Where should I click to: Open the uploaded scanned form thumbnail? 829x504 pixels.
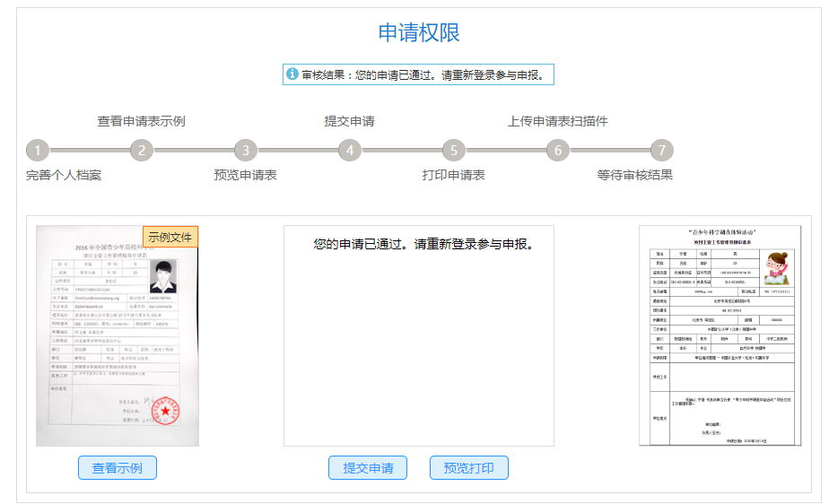[719, 335]
